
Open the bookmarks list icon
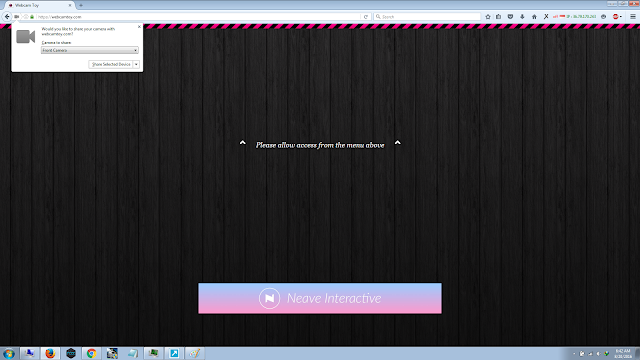pyautogui.click(x=499, y=17)
